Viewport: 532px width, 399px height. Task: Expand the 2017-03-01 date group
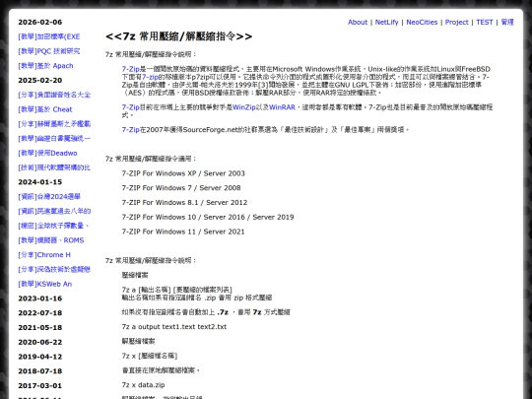coord(40,386)
